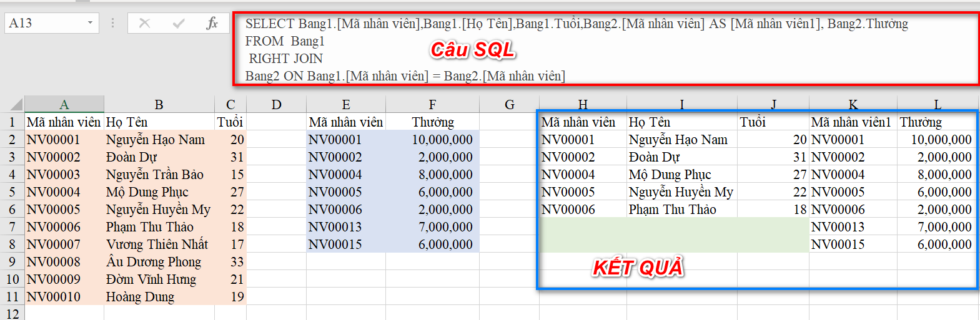Image resolution: width=980 pixels, height=320 pixels.
Task: Click cell F4 '8,000,000'
Action: pos(432,174)
